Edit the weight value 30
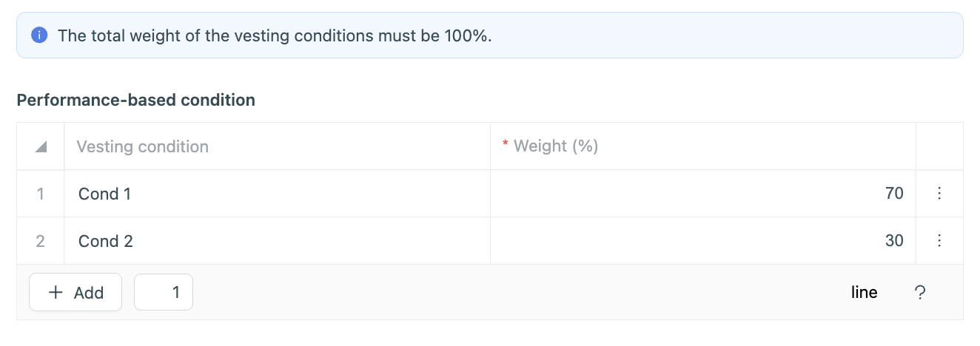This screenshot has width=980, height=346. [x=703, y=241]
